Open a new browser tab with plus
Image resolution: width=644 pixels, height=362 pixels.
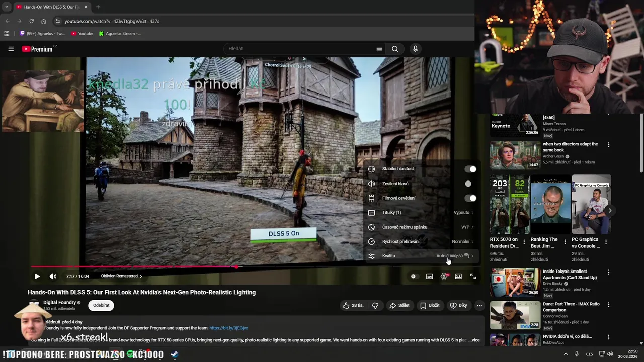[98, 7]
